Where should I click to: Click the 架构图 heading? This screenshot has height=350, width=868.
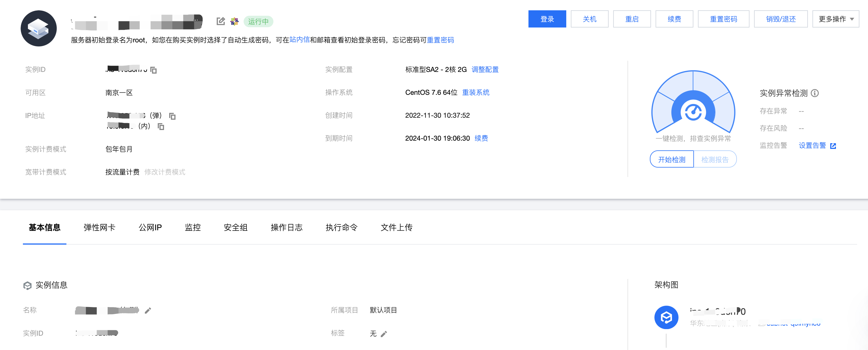pyautogui.click(x=666, y=285)
